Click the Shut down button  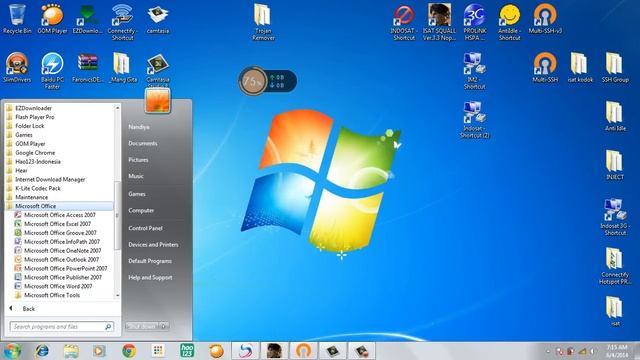pos(142,326)
